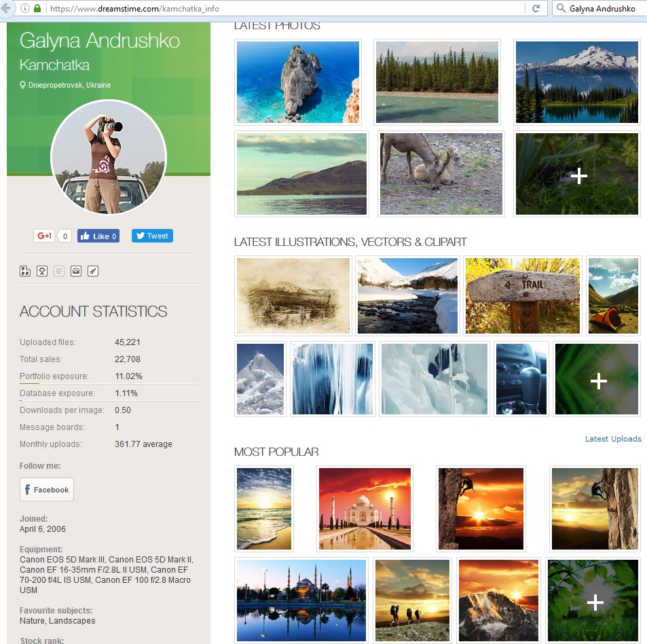The width and height of the screenshot is (647, 644).
Task: Reload the page with the refresh arrow
Action: [536, 8]
